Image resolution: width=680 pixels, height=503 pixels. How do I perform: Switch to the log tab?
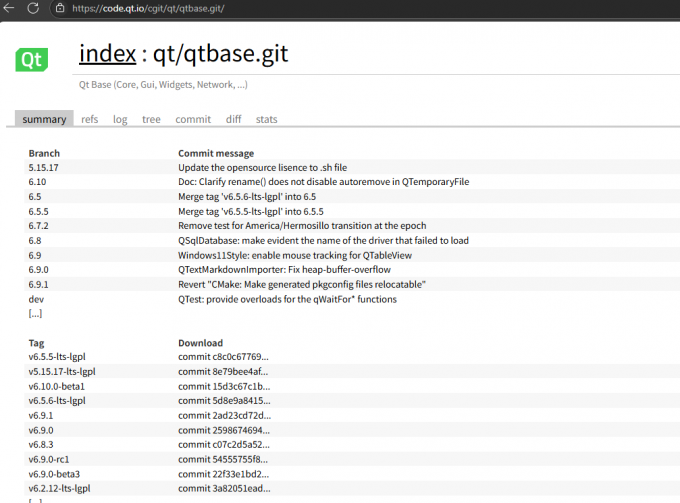pyautogui.click(x=120, y=119)
